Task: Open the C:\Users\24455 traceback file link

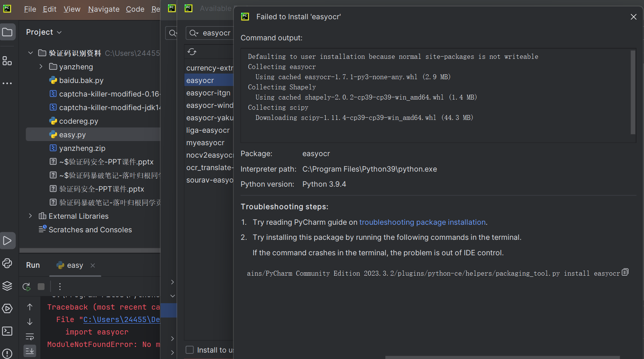Action: [121, 319]
